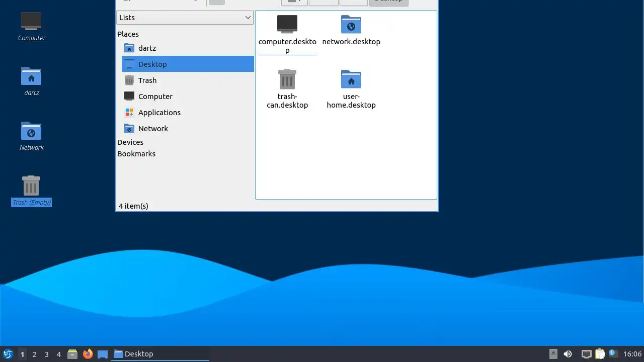This screenshot has width=644, height=362.
Task: Switch to virtual desktop 3
Action: (46, 354)
